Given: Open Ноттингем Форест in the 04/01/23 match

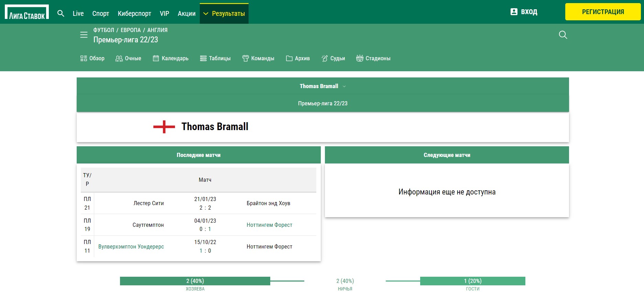Looking at the screenshot, I should tap(270, 225).
